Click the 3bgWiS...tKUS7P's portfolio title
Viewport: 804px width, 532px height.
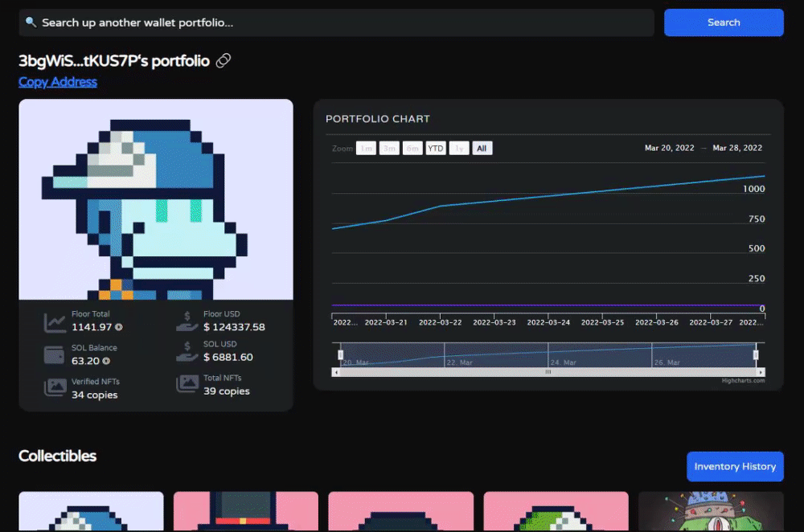(114, 61)
